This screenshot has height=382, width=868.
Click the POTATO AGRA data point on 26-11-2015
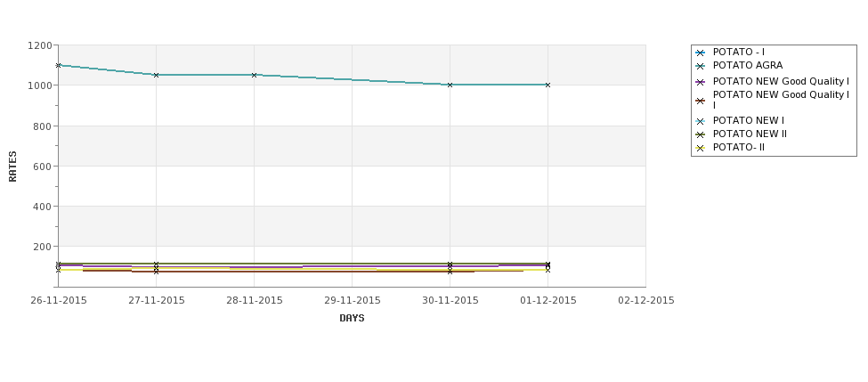[x=58, y=65]
